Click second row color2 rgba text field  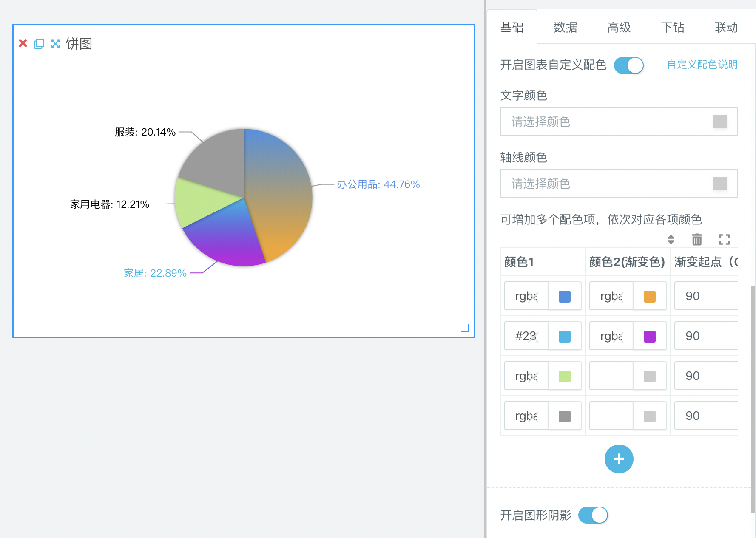coord(611,336)
